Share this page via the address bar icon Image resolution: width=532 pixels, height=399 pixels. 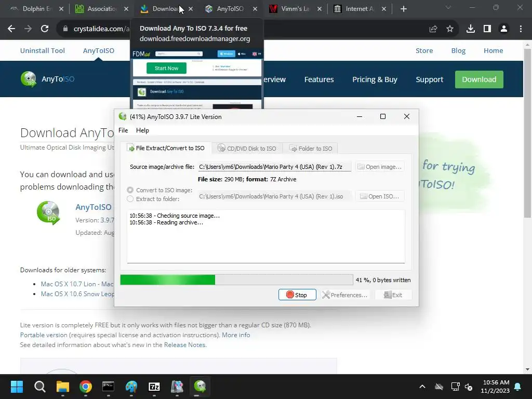433,29
